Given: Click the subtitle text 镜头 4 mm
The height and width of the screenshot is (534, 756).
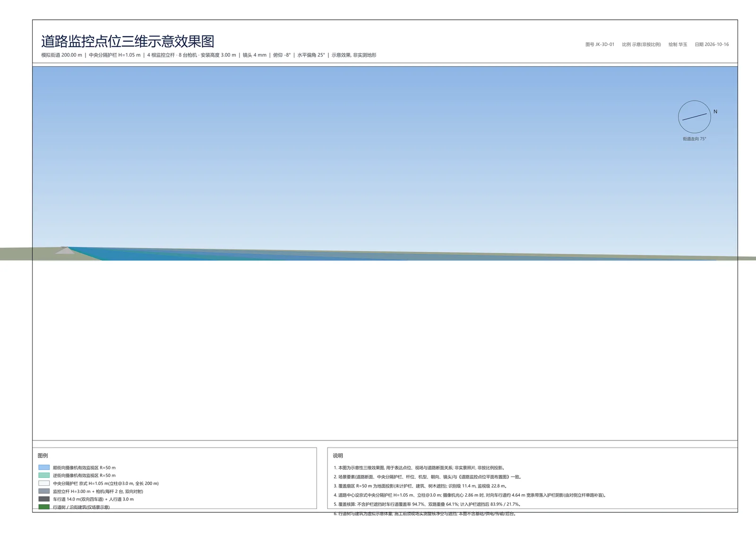Looking at the screenshot, I should [x=255, y=55].
